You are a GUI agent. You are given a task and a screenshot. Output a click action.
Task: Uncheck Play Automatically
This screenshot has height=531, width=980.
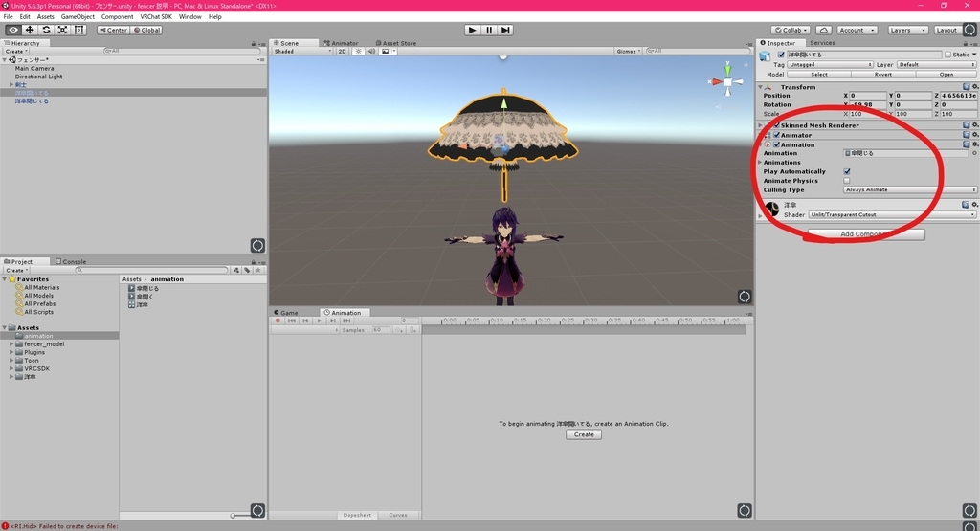coord(847,171)
